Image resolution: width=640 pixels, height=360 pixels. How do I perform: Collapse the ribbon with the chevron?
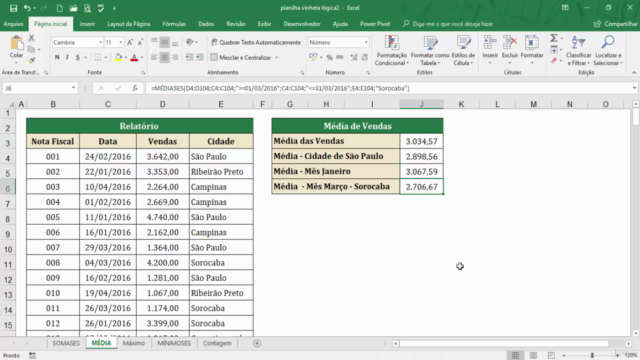click(634, 72)
